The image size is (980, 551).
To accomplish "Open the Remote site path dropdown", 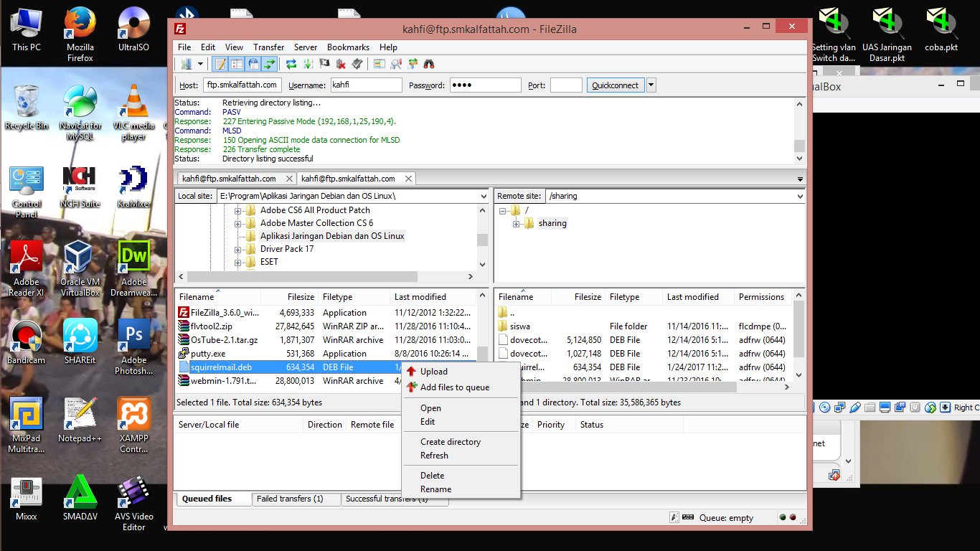I will tap(800, 196).
